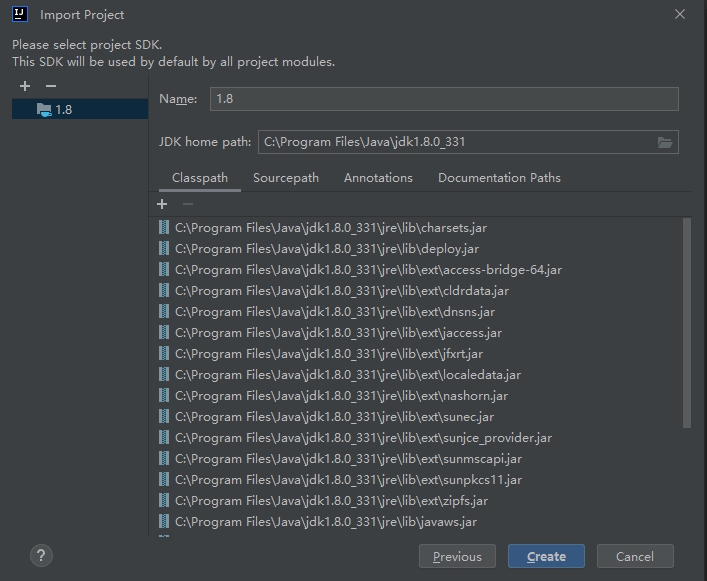Browse for JDK home path folder
The height and width of the screenshot is (581, 707).
(665, 142)
